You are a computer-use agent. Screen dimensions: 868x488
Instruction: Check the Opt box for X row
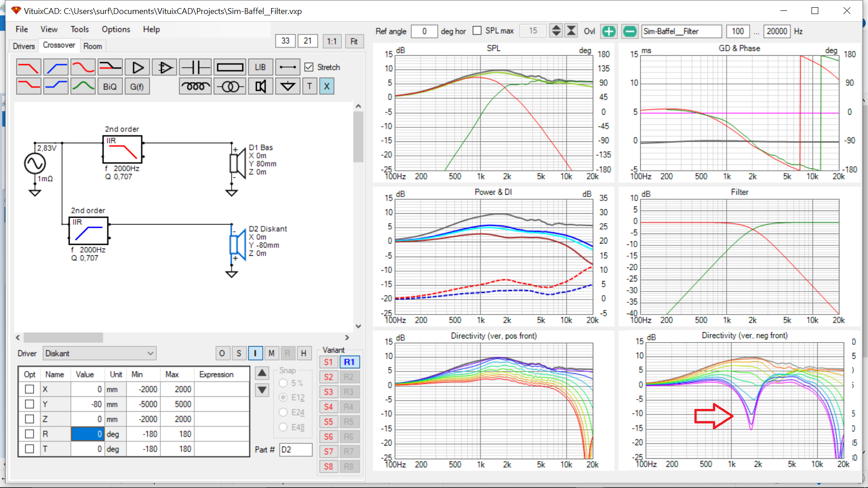click(x=29, y=389)
